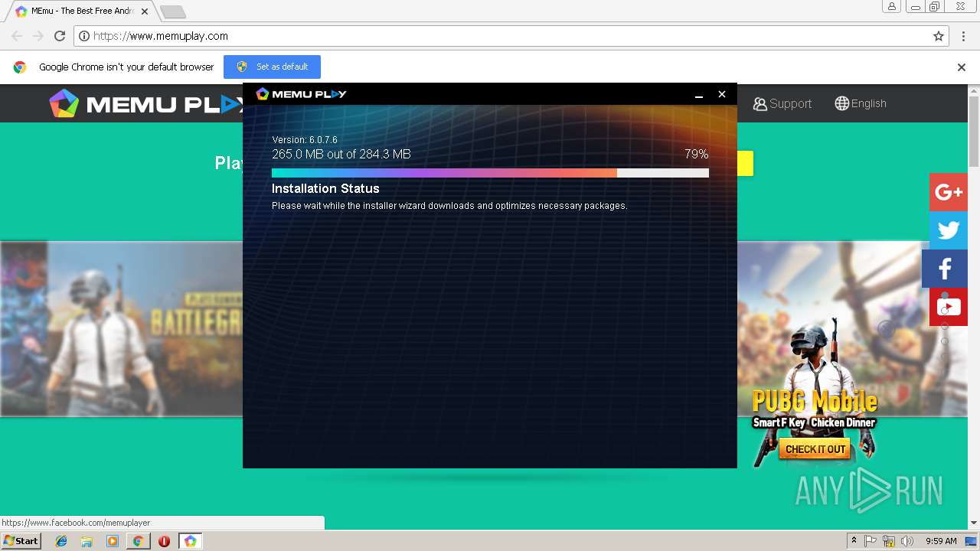
Task: Click the Chrome profile user icon
Action: tap(891, 6)
